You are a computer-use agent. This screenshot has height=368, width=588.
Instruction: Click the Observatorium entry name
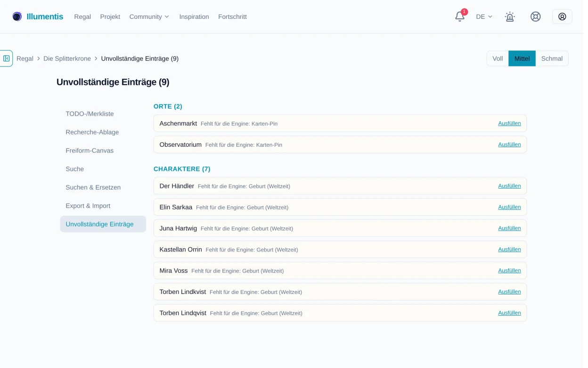click(180, 144)
